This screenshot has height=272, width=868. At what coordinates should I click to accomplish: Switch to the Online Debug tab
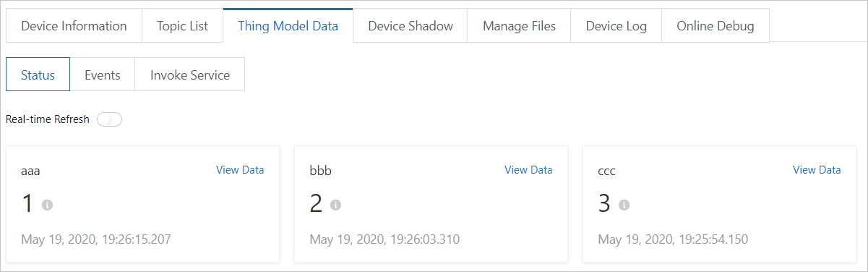pyautogui.click(x=716, y=26)
